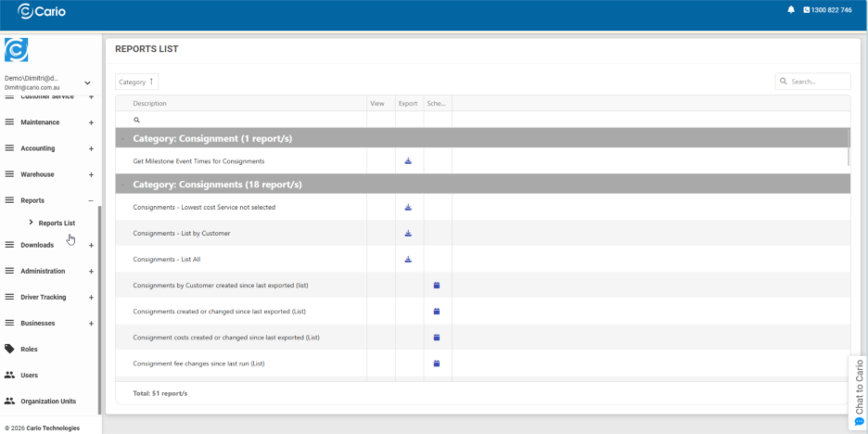
Task: Open the Chat to Cario widget
Action: point(859,393)
